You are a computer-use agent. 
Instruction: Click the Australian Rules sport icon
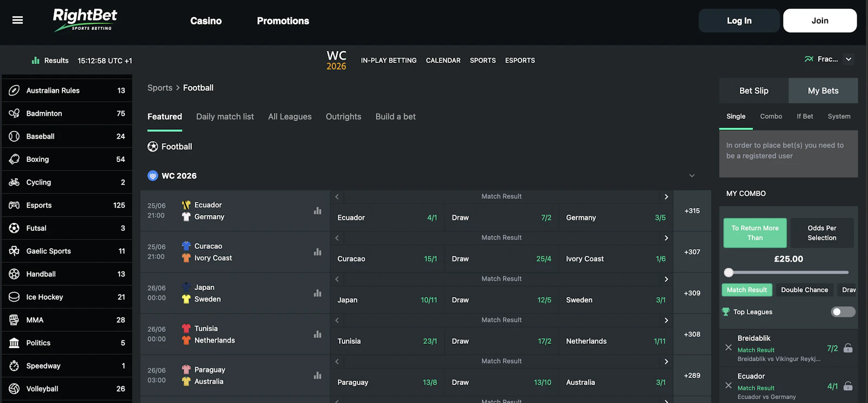14,90
